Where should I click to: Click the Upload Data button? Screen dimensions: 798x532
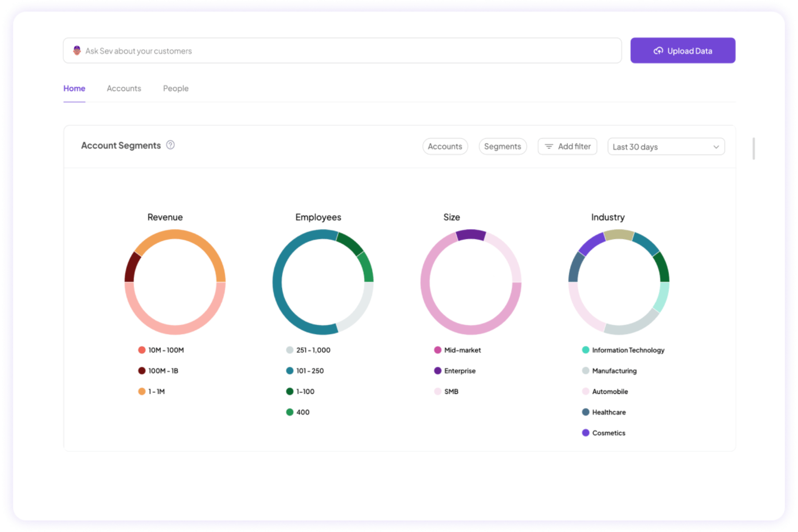(683, 51)
